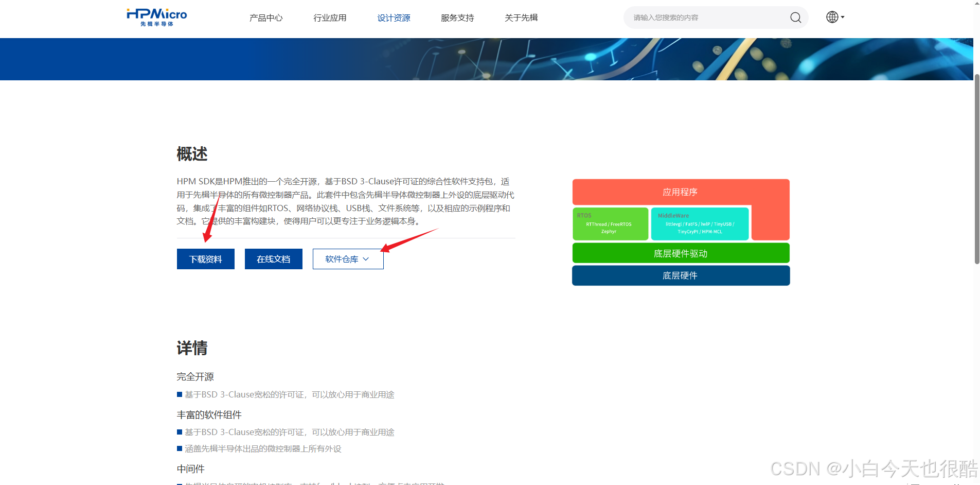This screenshot has height=485, width=980.
Task: Click the 概述 heading
Action: [192, 153]
